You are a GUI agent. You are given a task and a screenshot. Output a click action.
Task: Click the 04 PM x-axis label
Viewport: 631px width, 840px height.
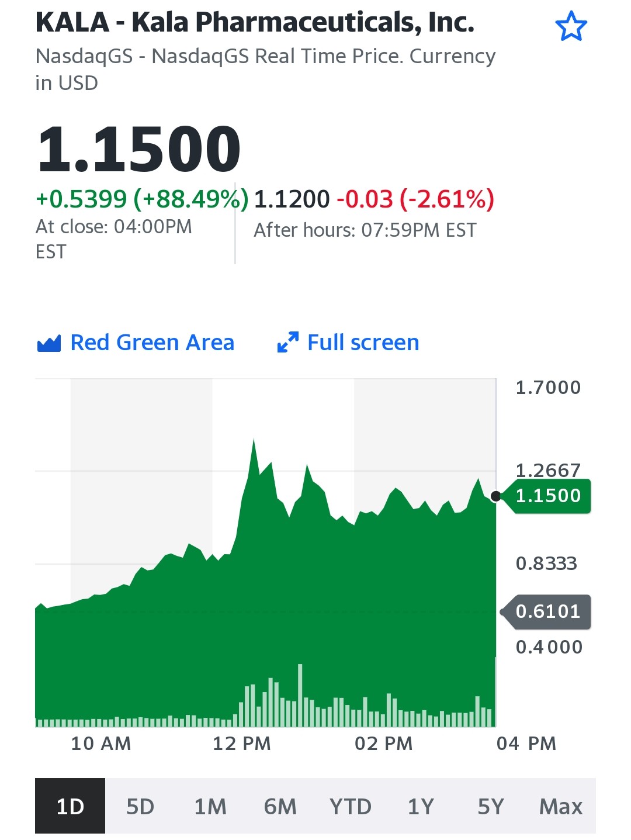(x=526, y=744)
